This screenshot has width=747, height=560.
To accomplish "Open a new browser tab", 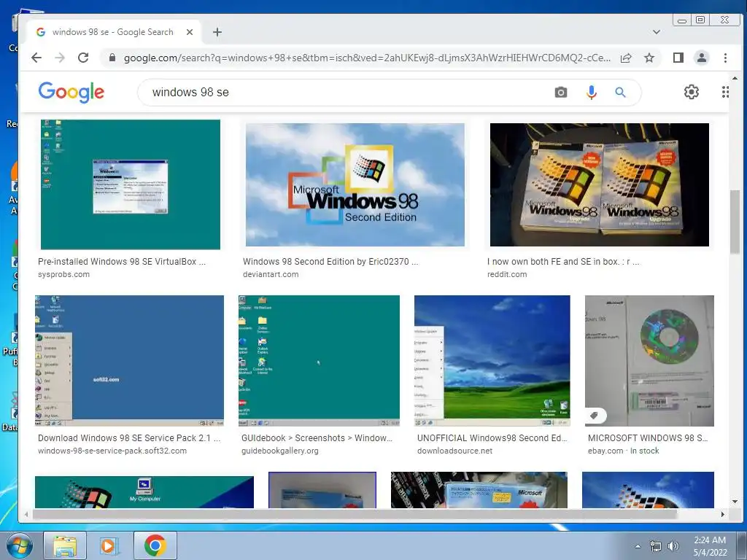I will 217,32.
